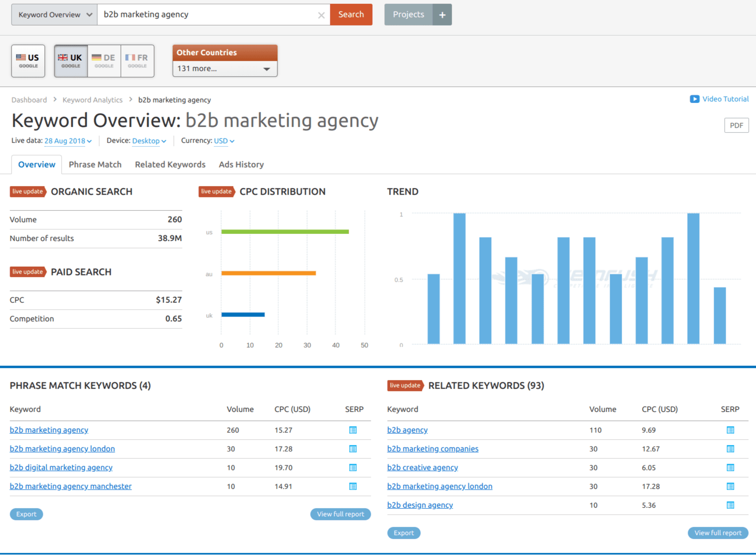
Task: Switch to the Related Keywords tab
Action: click(x=170, y=165)
